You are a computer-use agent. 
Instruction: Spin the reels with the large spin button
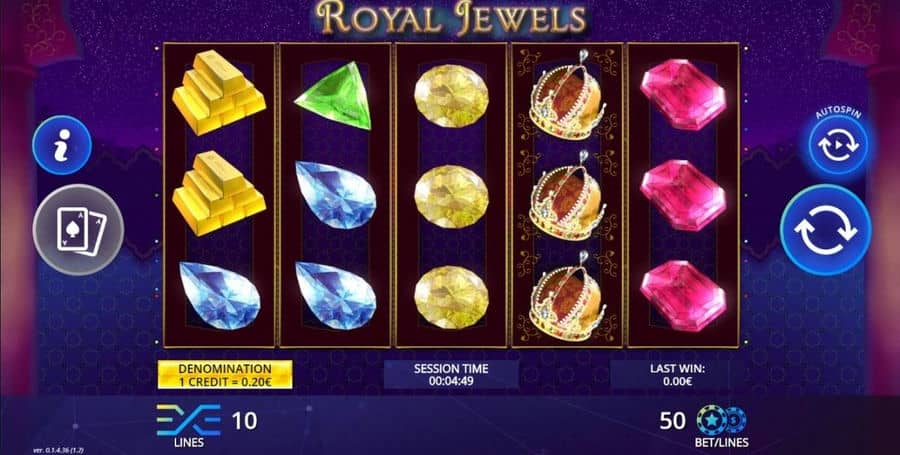(x=825, y=230)
